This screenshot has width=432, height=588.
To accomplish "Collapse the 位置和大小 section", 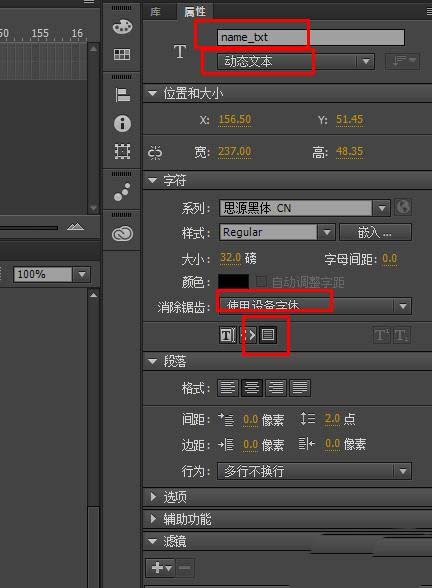I will [x=153, y=93].
